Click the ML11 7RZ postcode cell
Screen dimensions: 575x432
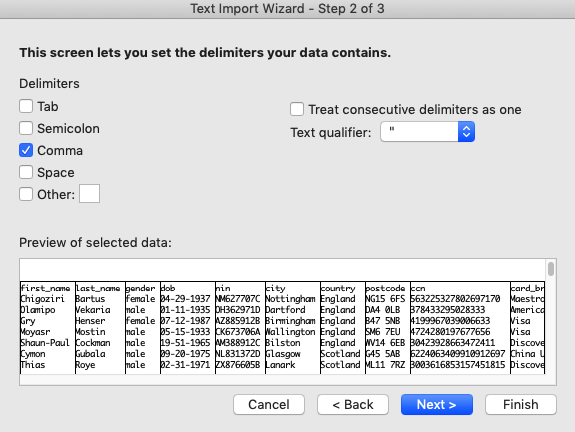coord(385,365)
